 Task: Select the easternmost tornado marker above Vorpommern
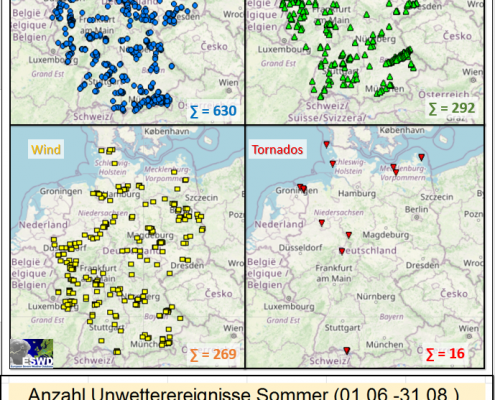[x=422, y=157]
